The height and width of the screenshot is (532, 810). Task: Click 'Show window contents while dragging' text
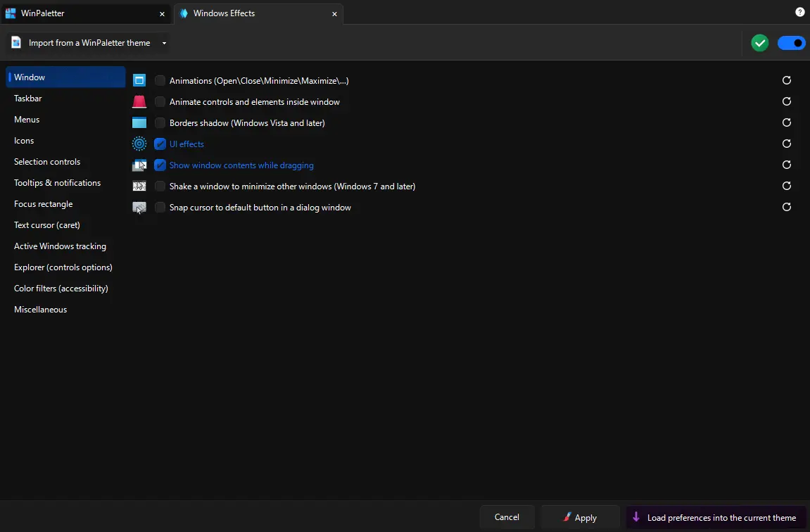pyautogui.click(x=241, y=165)
